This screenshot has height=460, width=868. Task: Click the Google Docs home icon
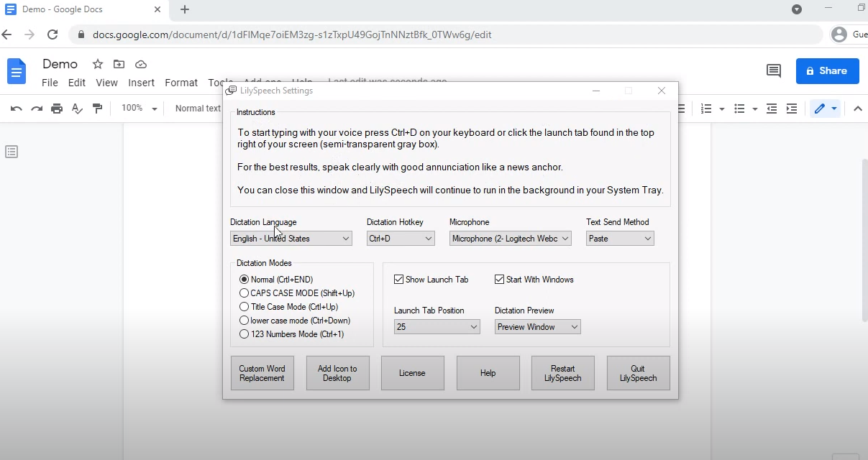(x=16, y=71)
